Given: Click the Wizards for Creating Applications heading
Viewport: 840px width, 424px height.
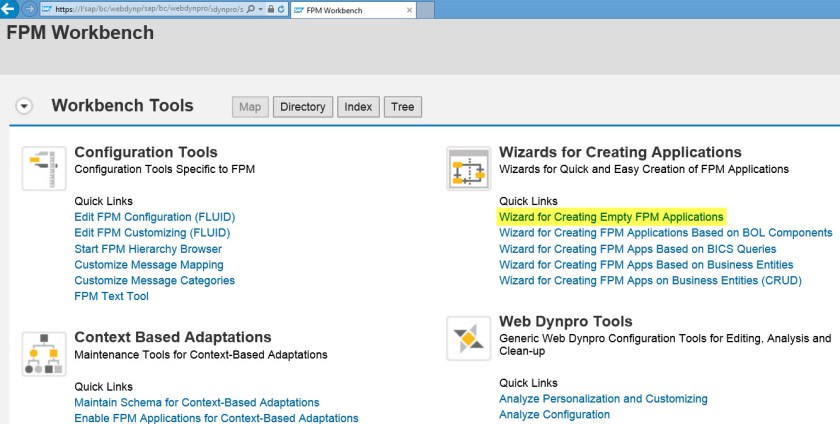Looking at the screenshot, I should (x=620, y=152).
